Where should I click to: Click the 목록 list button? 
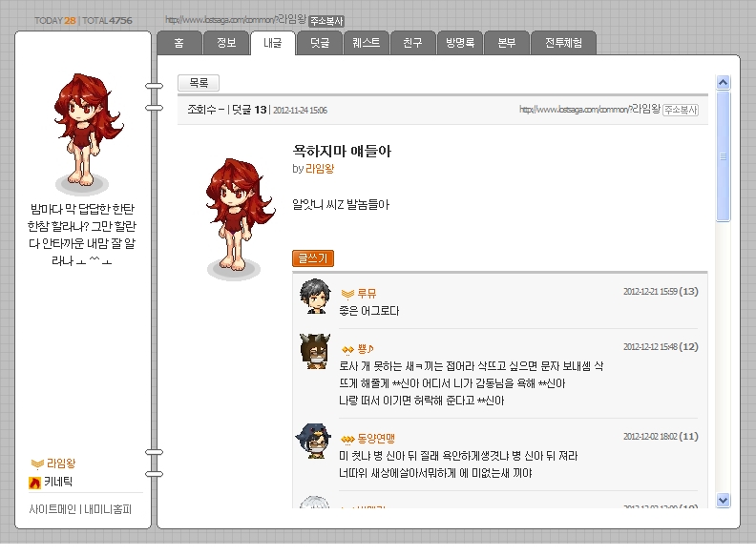coord(199,83)
